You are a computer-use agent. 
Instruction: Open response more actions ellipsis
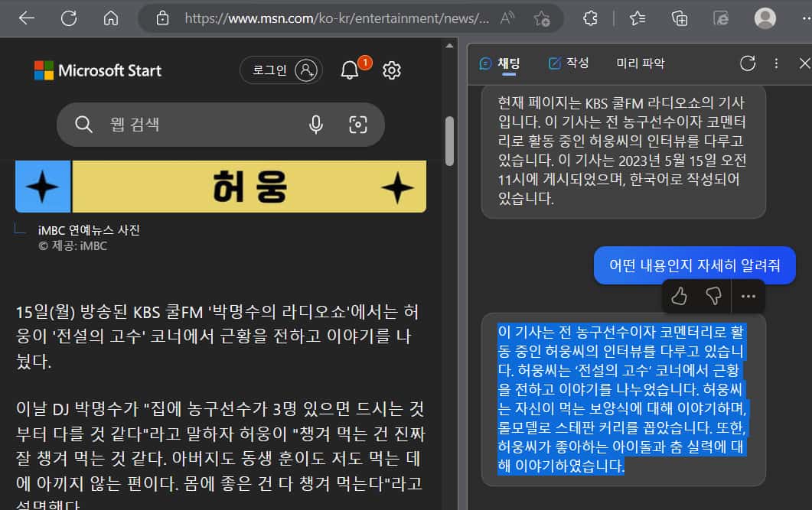coord(748,297)
